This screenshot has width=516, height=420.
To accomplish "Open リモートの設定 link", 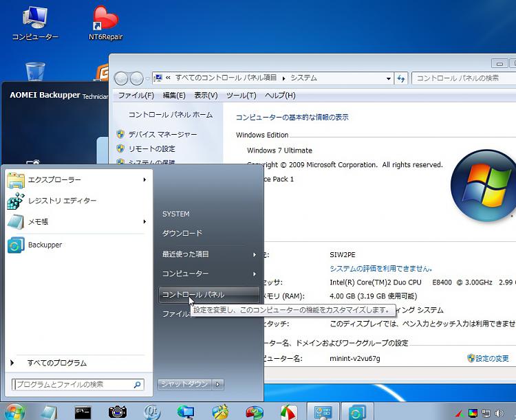I will point(152,148).
